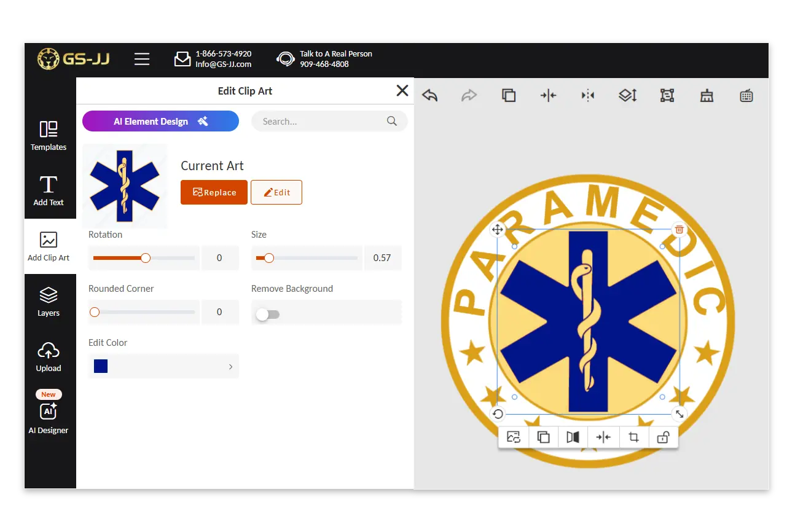
Task: Click the Size value field showing 0.57
Action: (382, 258)
